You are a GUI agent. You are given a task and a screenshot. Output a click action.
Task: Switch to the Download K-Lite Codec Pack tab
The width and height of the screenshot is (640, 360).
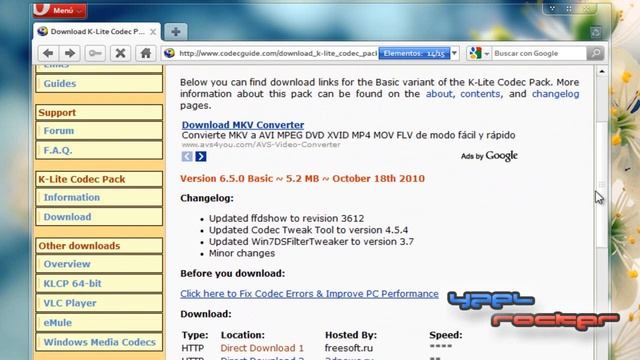pyautogui.click(x=97, y=31)
